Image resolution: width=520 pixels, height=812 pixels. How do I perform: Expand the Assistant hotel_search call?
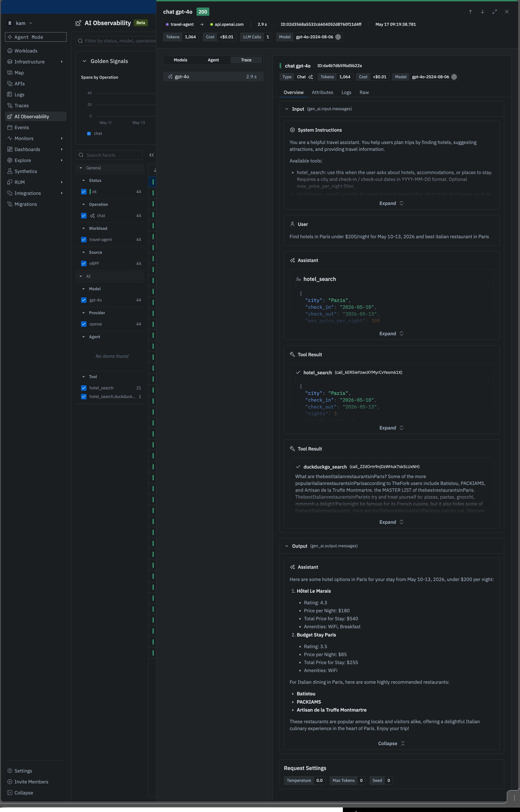(x=391, y=333)
